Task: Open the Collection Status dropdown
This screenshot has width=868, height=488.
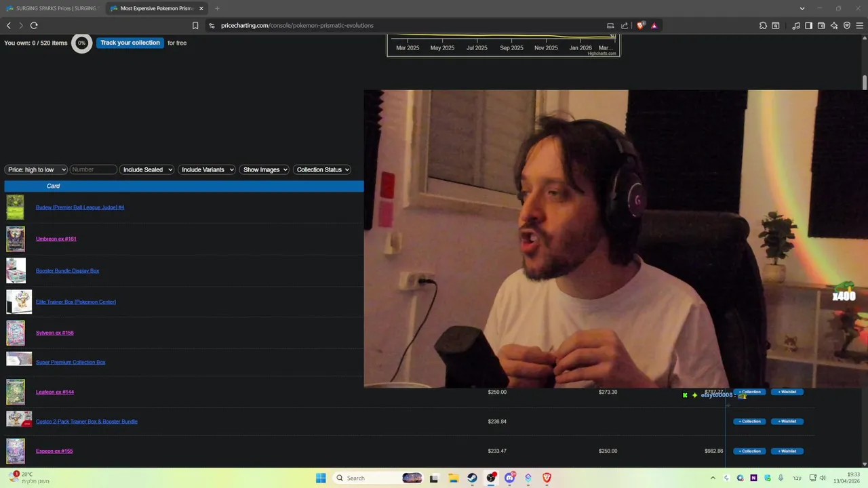Action: pyautogui.click(x=322, y=169)
